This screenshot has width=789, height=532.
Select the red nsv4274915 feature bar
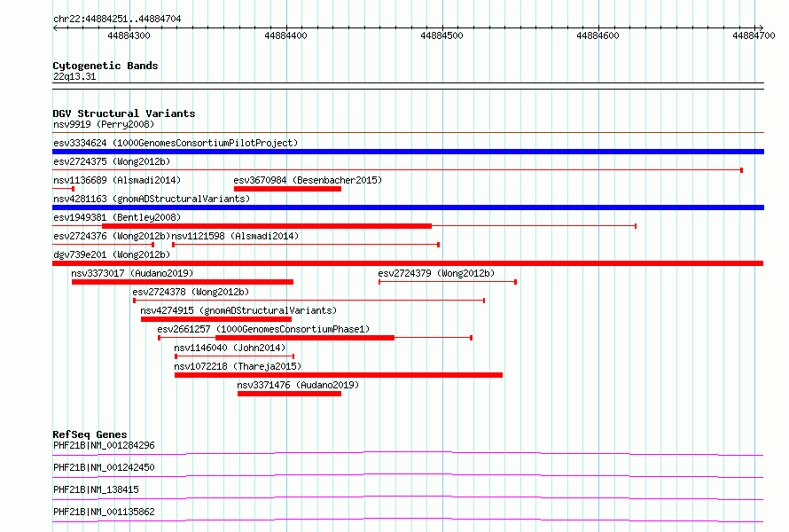click(x=216, y=319)
